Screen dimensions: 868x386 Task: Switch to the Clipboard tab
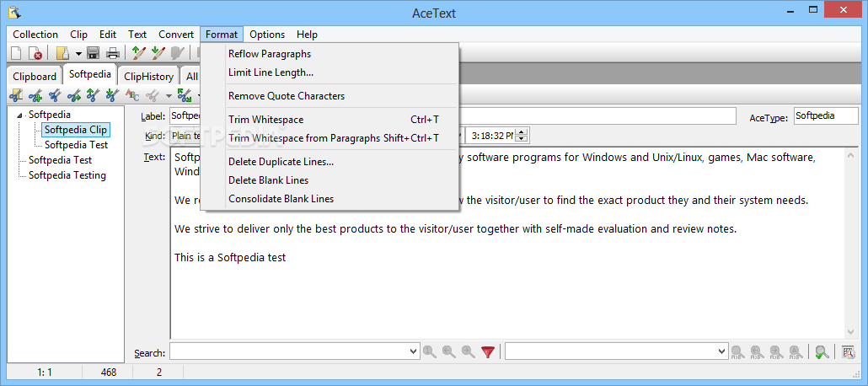[35, 77]
